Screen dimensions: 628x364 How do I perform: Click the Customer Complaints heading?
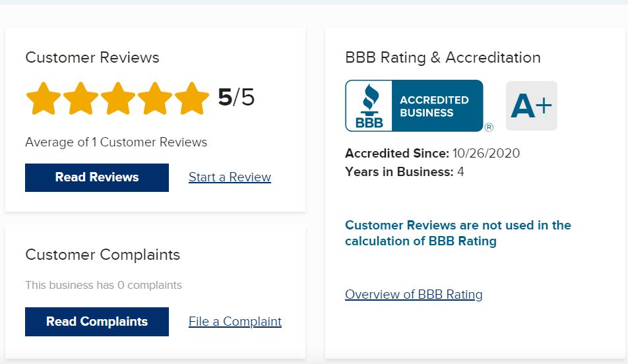(x=102, y=255)
